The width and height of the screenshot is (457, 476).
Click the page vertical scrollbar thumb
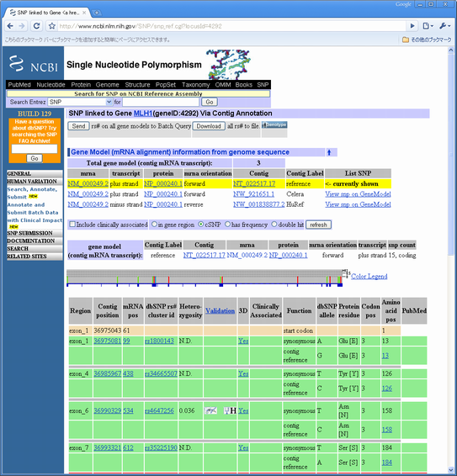pyautogui.click(x=451, y=155)
